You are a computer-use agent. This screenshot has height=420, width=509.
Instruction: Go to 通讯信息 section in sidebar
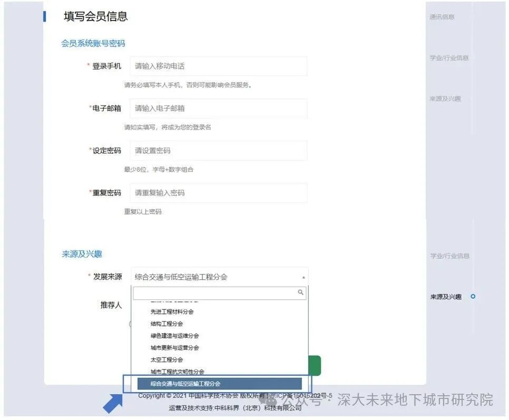442,17
